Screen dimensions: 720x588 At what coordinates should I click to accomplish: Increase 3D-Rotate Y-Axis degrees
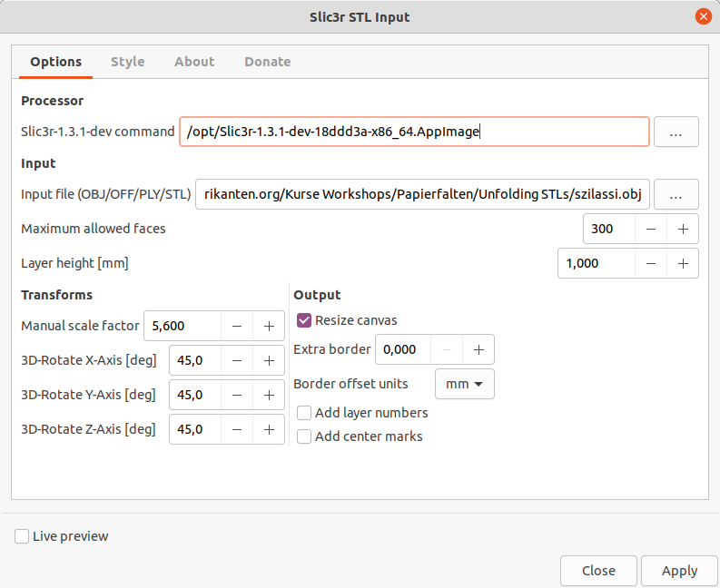pos(269,395)
